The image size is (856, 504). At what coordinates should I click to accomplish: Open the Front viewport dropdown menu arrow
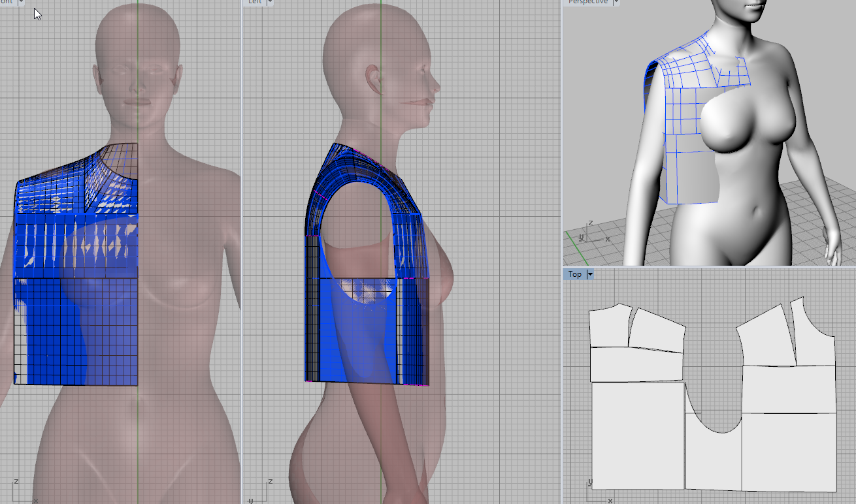(x=20, y=2)
